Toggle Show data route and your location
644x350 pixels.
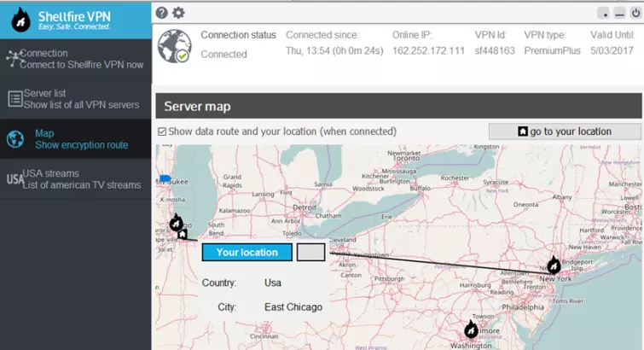(x=163, y=131)
